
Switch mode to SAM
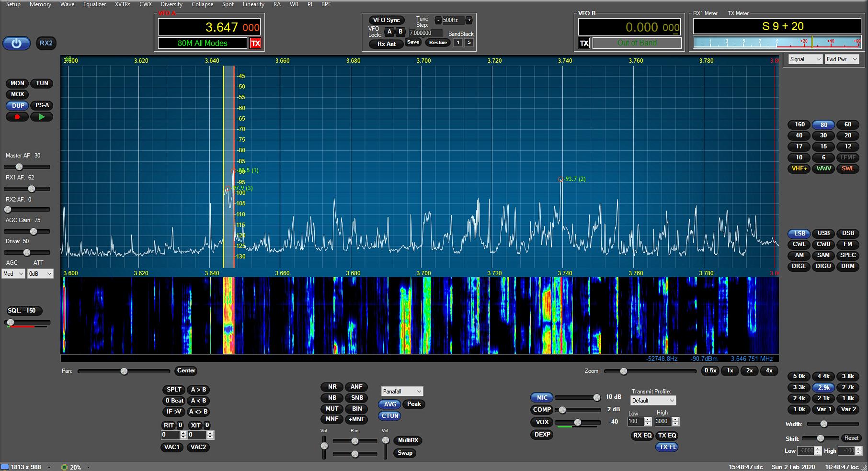823,255
